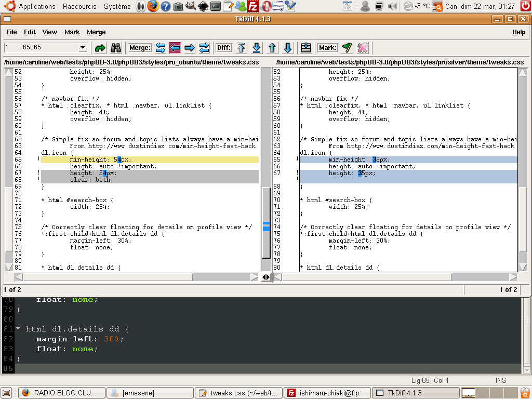Image resolution: width=532 pixels, height=399 pixels.
Task: Open the Merge menu
Action: (x=96, y=32)
